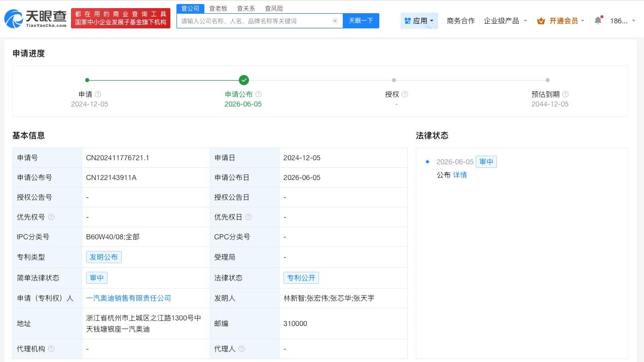Show help icon next to 优先权日
This screenshot has height=362, width=644.
pos(248,217)
